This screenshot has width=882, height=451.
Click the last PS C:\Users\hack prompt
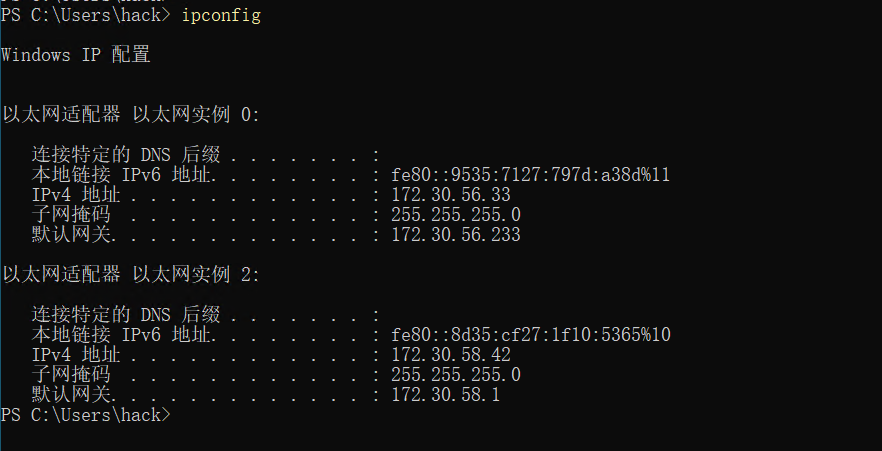[86, 415]
